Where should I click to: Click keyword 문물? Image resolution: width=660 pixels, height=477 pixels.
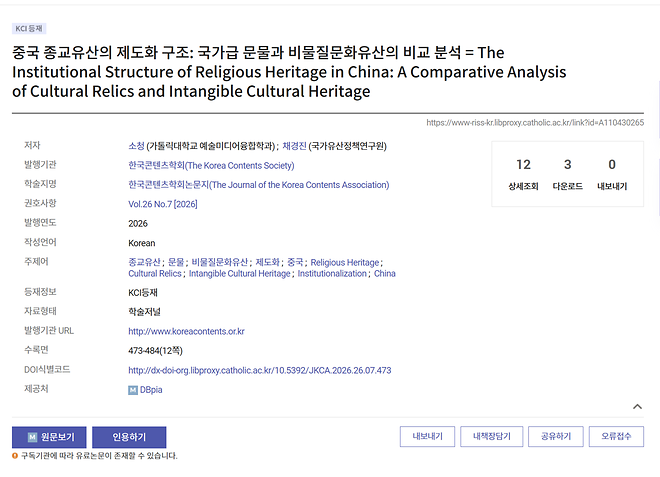(176, 262)
